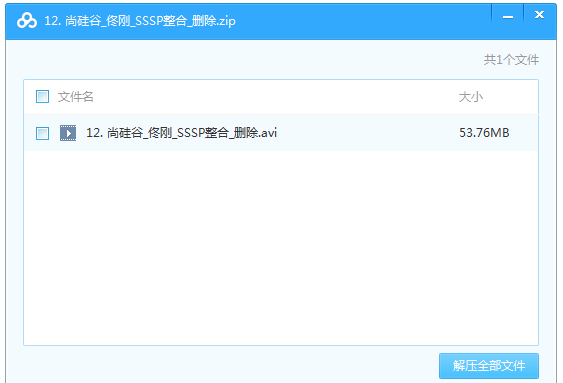Click the zip file name in the title bar
Viewport: 563px width, 383px height.
(140, 21)
